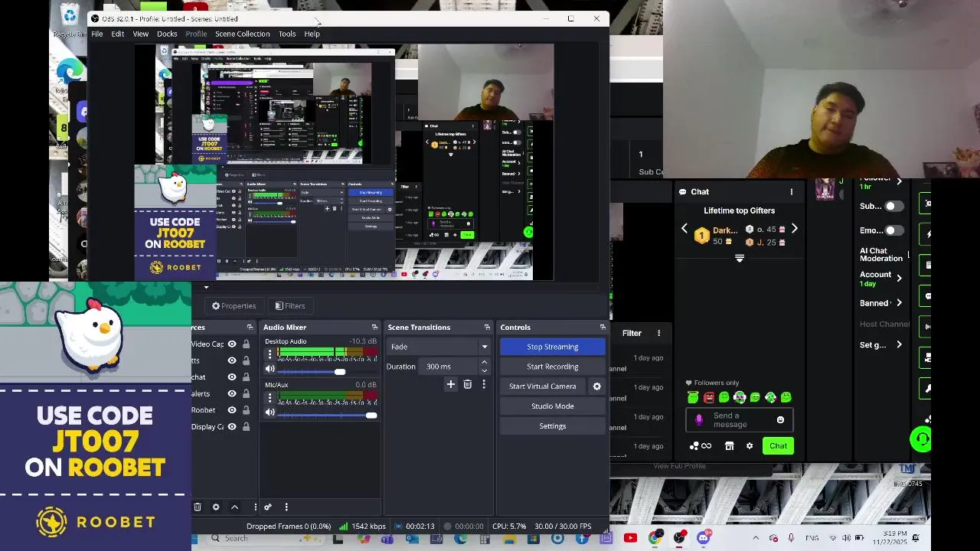Open Audio Mixer toolbar three-dot menu
The width and height of the screenshot is (980, 551).
coord(286,507)
